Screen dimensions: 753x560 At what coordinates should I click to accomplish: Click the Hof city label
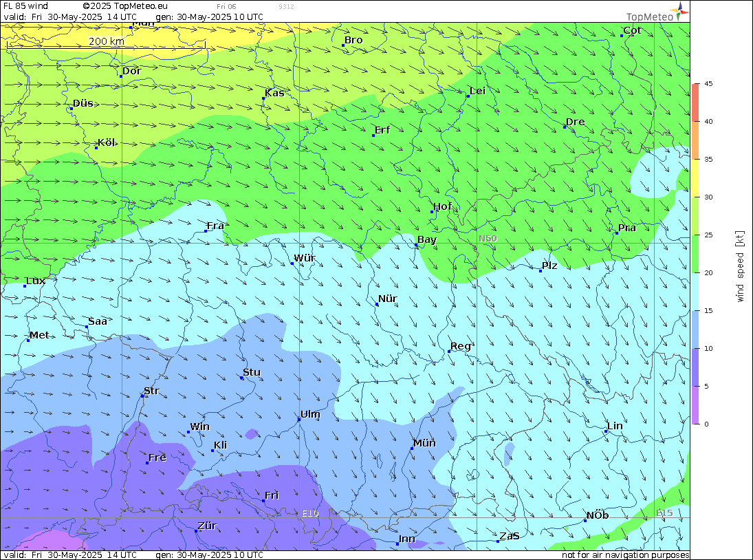tap(442, 206)
